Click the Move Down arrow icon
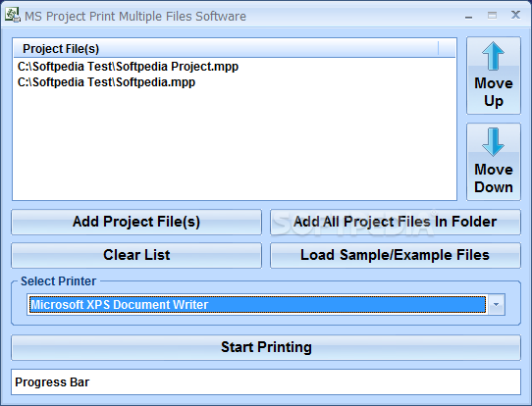The height and width of the screenshot is (406, 532). 493,142
